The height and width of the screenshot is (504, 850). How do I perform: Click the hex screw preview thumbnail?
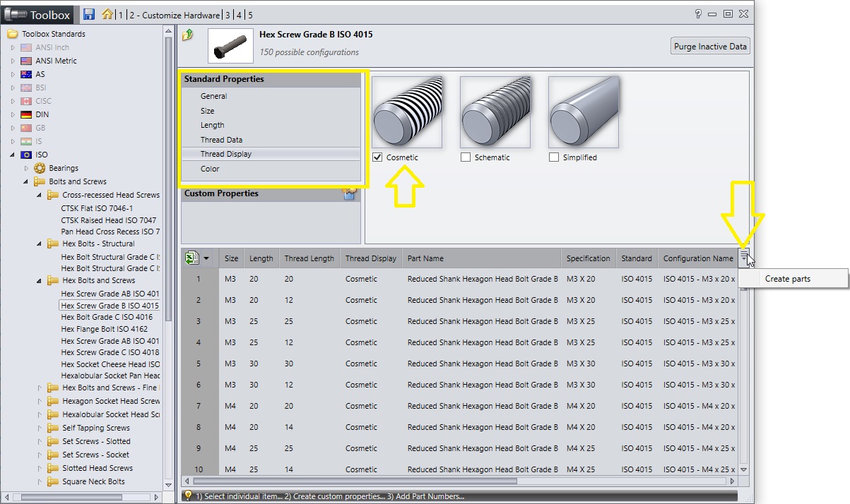pyautogui.click(x=231, y=44)
